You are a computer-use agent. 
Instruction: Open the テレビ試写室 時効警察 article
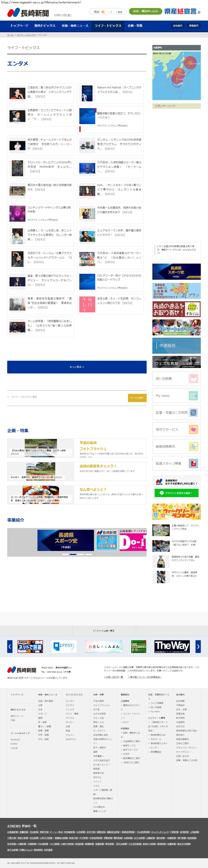click(41, 327)
